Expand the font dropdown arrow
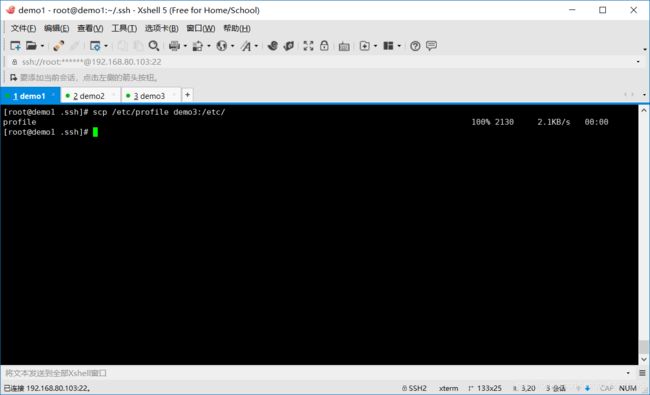This screenshot has height=395, width=650. [x=256, y=46]
